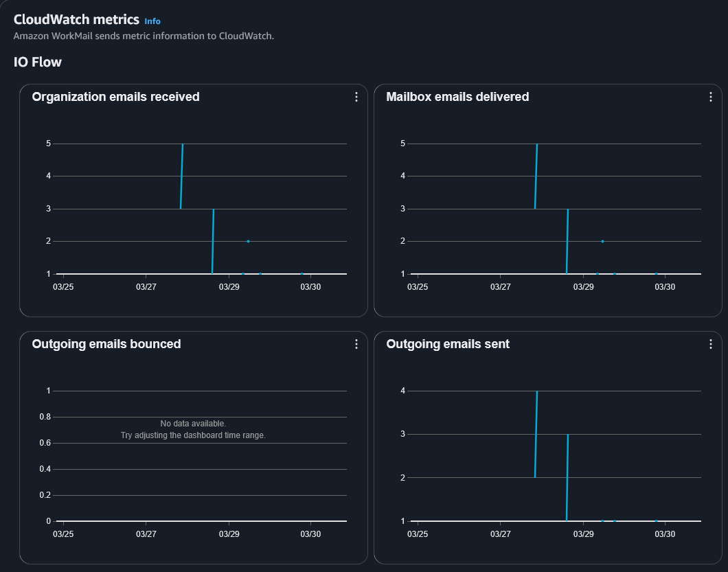Open options menu for Outgoing emails bounced
The width and height of the screenshot is (728, 572).
[x=356, y=344]
